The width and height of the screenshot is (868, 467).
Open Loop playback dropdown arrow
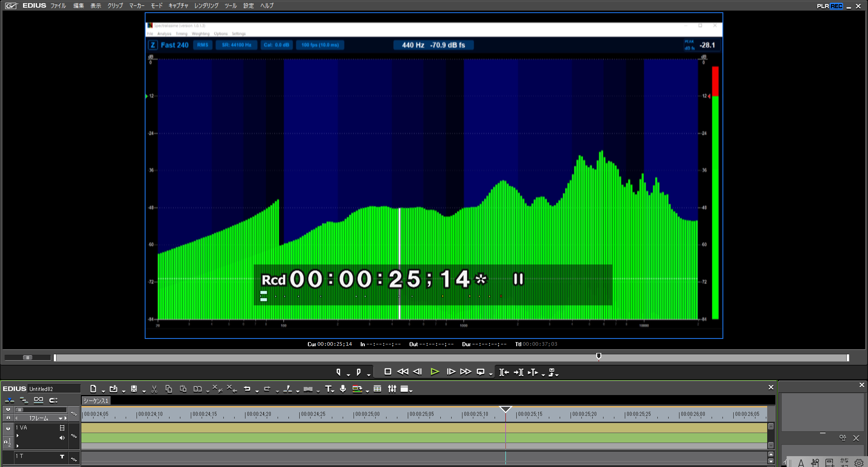click(491, 375)
